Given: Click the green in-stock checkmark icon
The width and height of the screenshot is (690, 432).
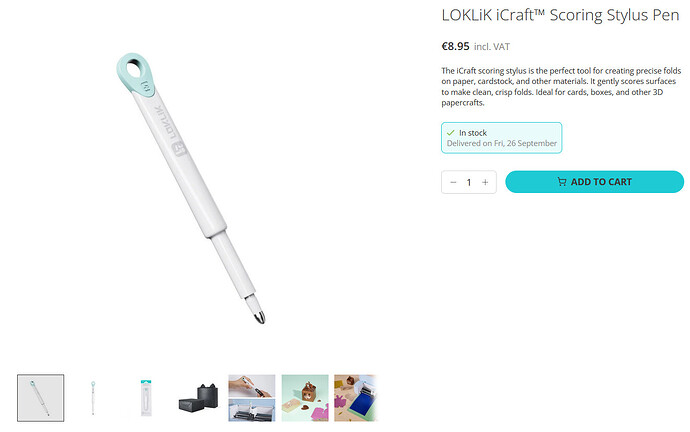Looking at the screenshot, I should [451, 132].
